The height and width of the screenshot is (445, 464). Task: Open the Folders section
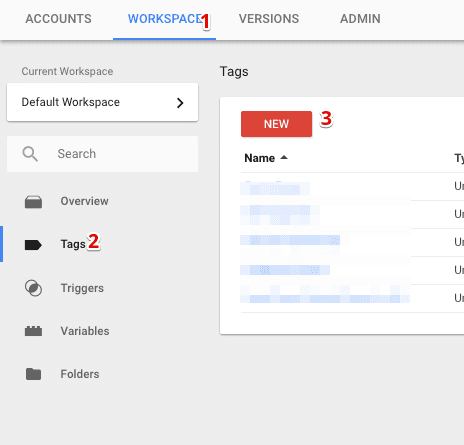click(x=80, y=374)
